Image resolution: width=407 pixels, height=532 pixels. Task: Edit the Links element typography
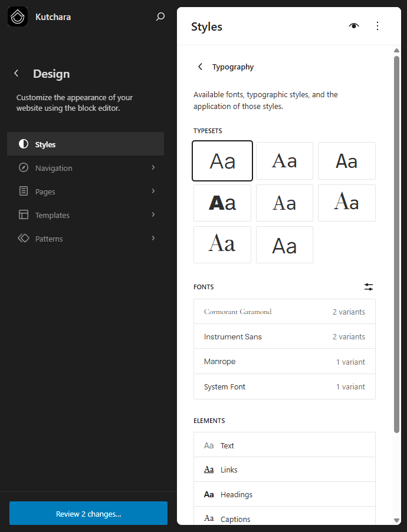(284, 470)
